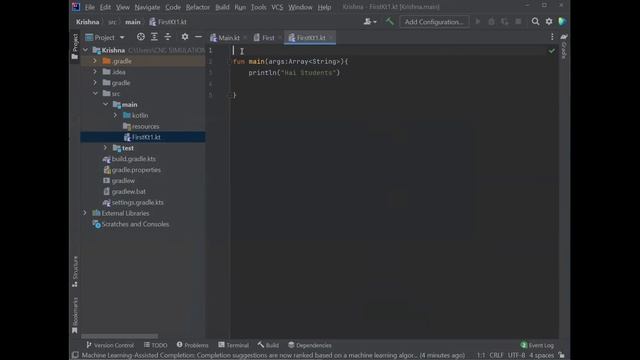Hide the Project panel with minus icon
Viewport: 640px width, 360px height.
[x=198, y=37]
